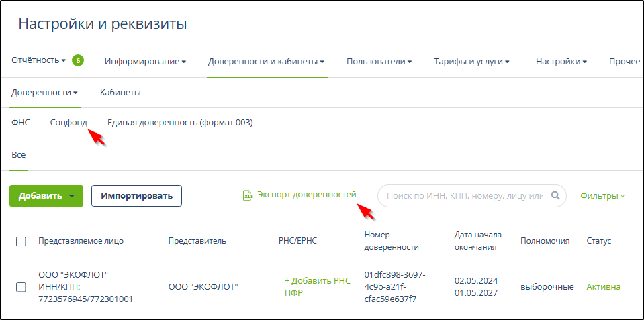The height and width of the screenshot is (320, 644).
Task: Expand the Информирование menu
Action: (145, 62)
